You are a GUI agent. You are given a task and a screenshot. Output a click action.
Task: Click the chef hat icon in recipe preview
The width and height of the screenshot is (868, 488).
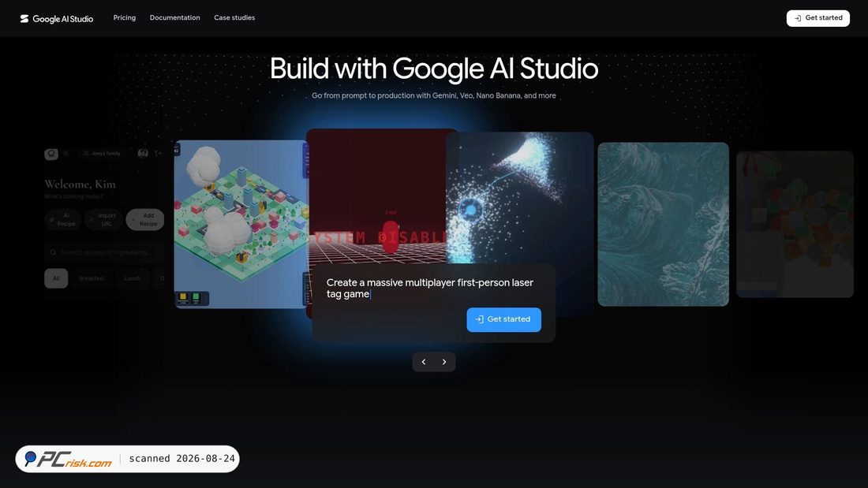tap(51, 154)
